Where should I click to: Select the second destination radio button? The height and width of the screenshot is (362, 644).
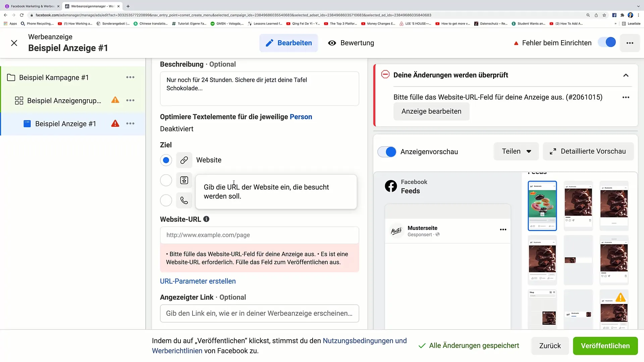tap(166, 180)
